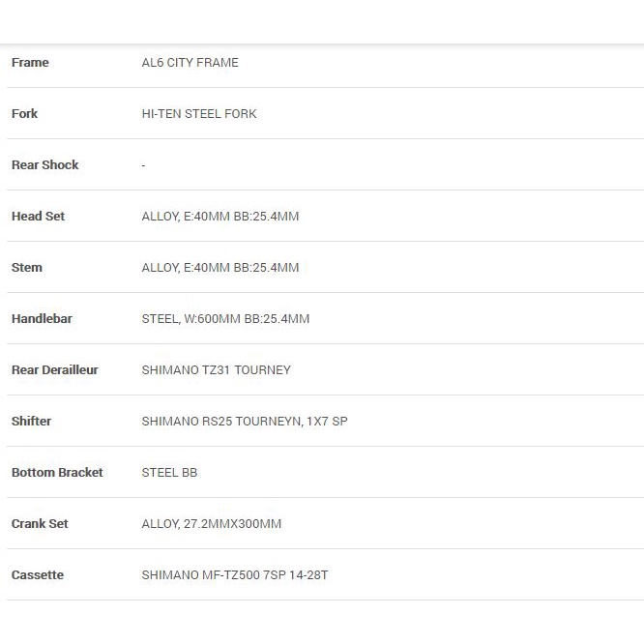Click the SHIMANO TZ31 TOURNEY text
This screenshot has width=644, height=644.
(216, 370)
